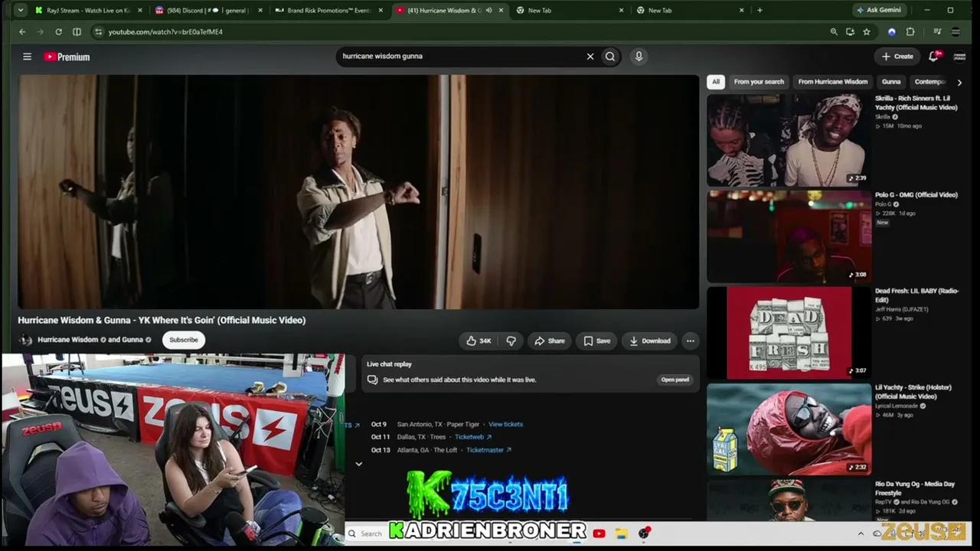Click the Polo G - OMG video title

916,195
